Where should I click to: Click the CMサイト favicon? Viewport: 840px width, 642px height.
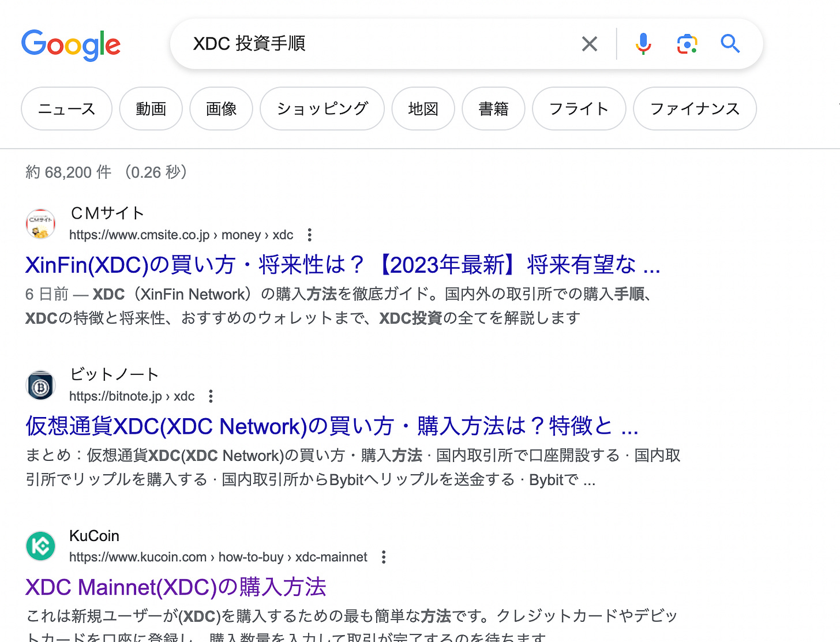(x=40, y=224)
